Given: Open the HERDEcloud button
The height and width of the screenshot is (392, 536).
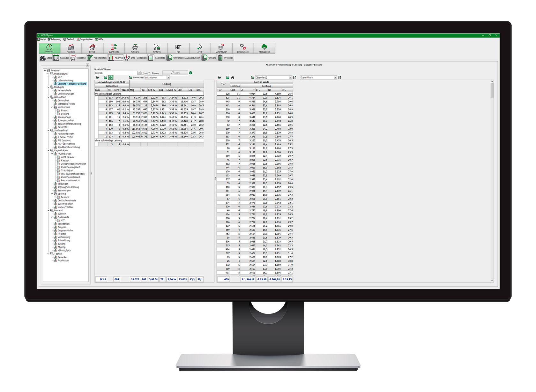Looking at the screenshot, I should pos(264,48).
